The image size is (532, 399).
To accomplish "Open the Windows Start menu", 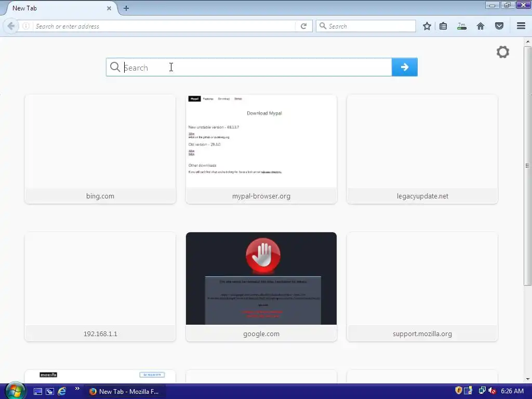I will pyautogui.click(x=15, y=391).
